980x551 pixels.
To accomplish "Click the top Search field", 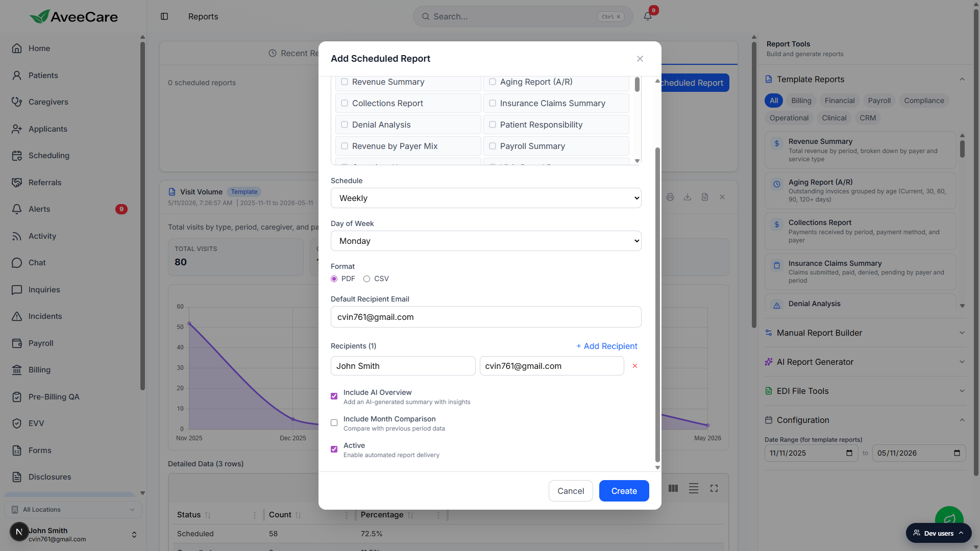I will tap(523, 16).
